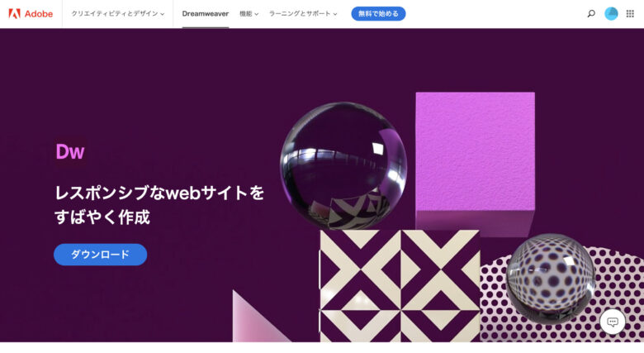Open the search magnifier icon

click(x=591, y=13)
